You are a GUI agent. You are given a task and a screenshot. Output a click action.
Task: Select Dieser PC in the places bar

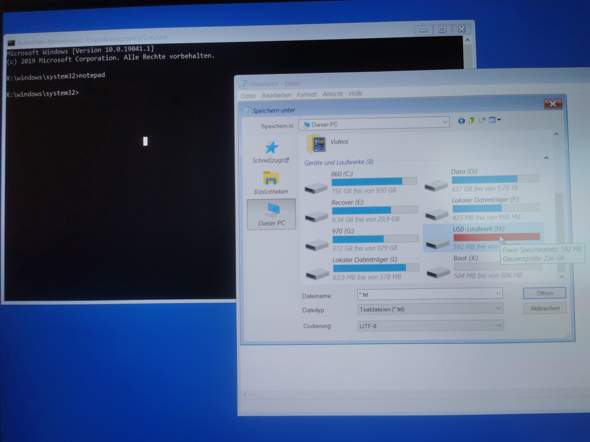pos(271,214)
